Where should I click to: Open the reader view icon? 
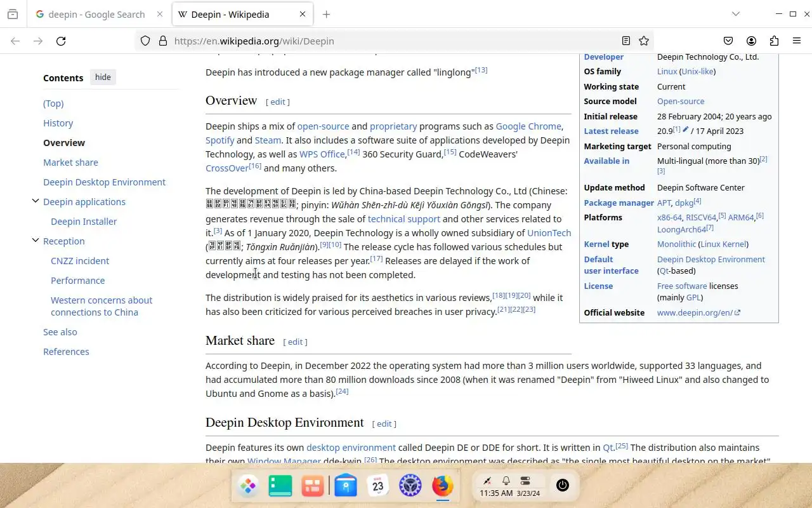(x=625, y=41)
